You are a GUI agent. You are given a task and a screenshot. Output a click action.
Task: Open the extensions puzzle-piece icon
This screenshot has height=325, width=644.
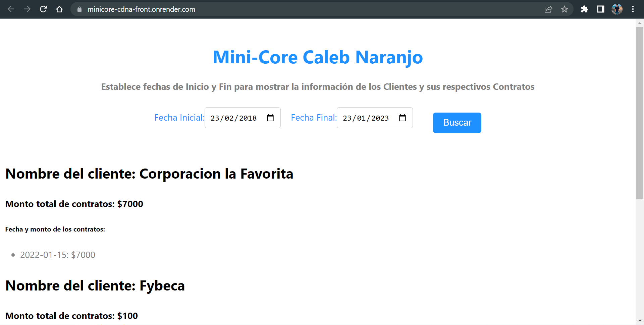coord(585,9)
